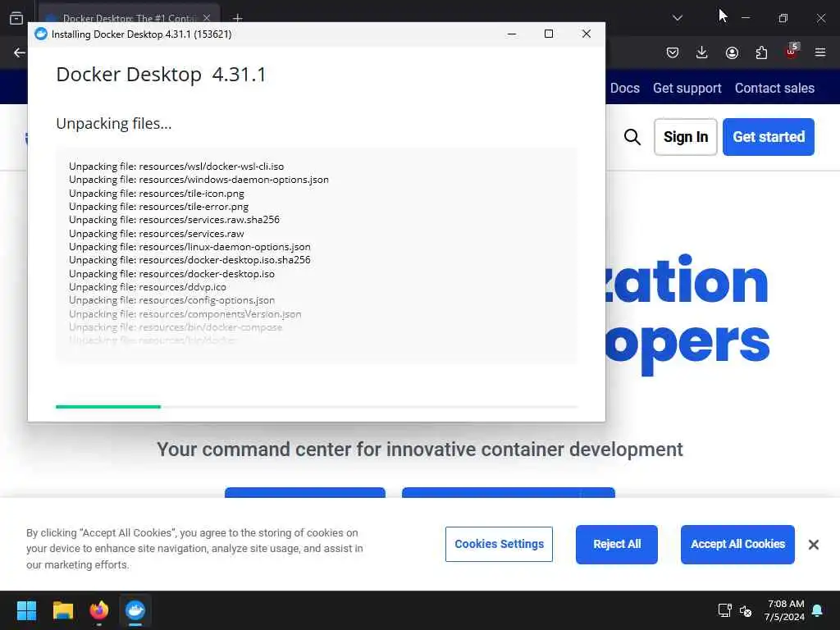This screenshot has width=840, height=630.
Task: Open the Firefox downloads arrow icon
Action: pos(702,52)
